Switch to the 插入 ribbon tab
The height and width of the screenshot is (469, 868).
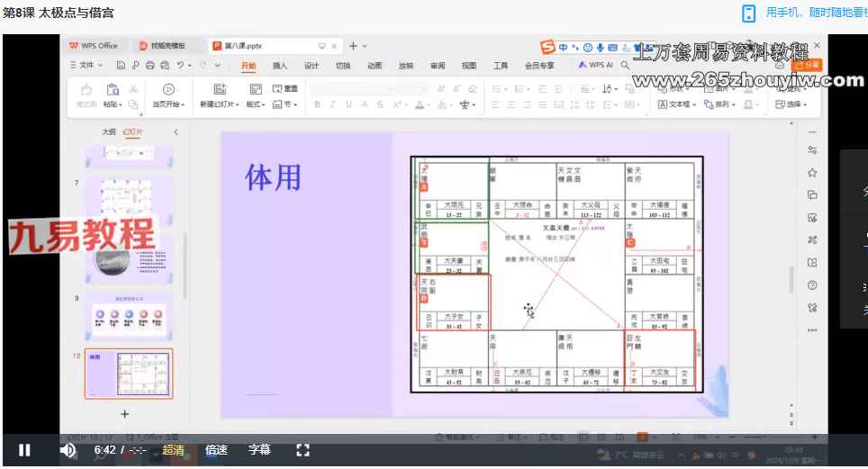280,66
